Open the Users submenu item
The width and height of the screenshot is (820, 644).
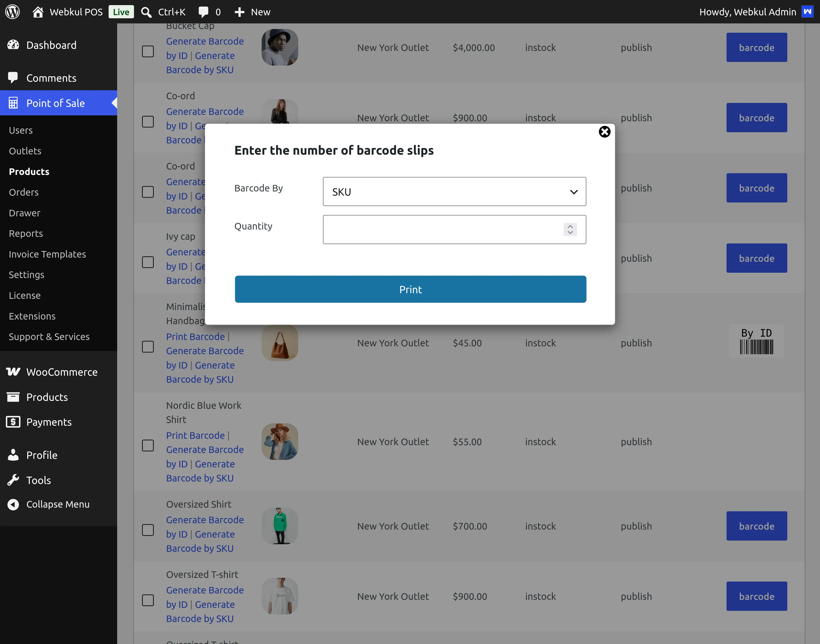pos(21,130)
